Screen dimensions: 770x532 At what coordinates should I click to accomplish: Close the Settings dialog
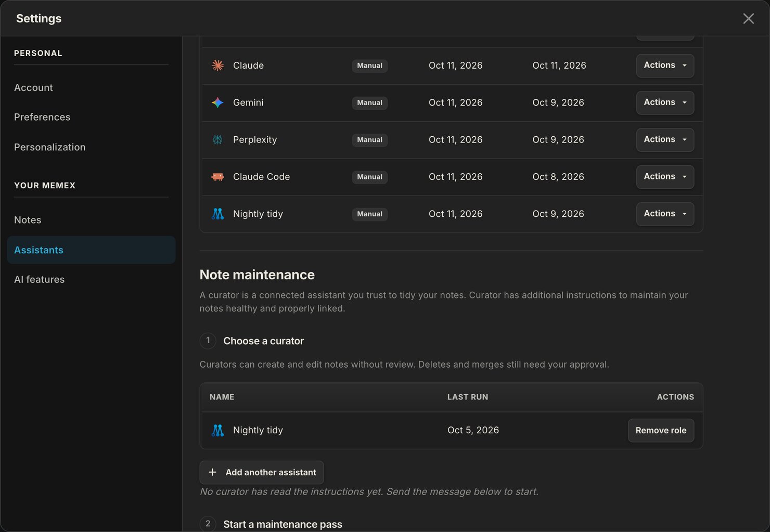click(x=748, y=19)
